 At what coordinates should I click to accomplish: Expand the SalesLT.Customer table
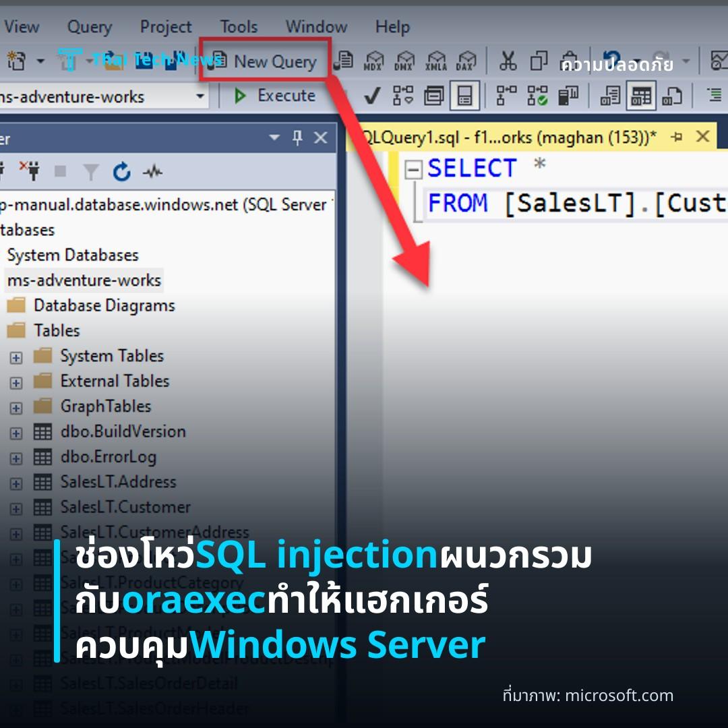point(16,508)
